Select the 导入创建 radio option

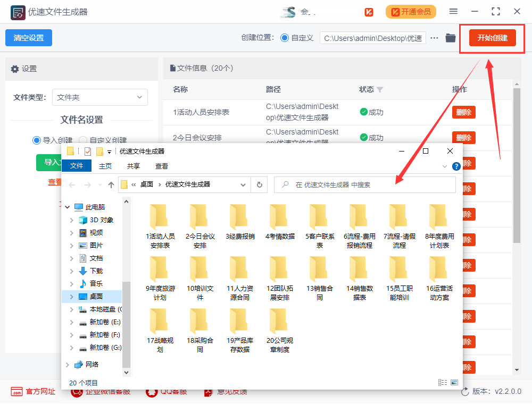pos(37,140)
